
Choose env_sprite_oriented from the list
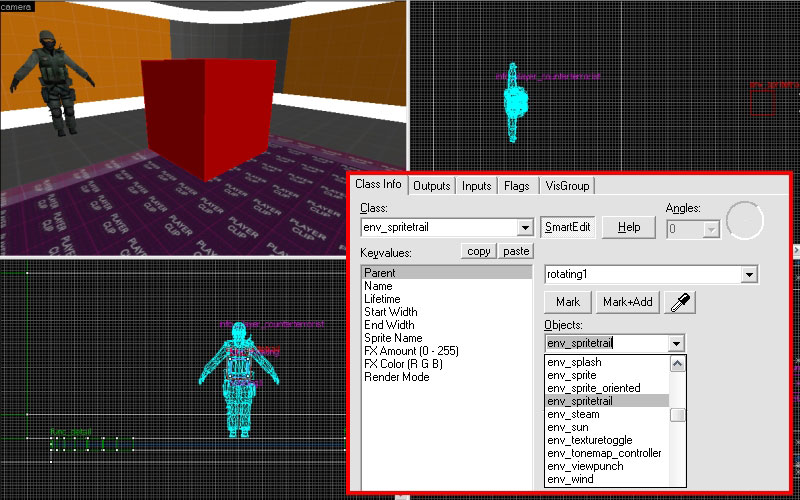pos(607,388)
